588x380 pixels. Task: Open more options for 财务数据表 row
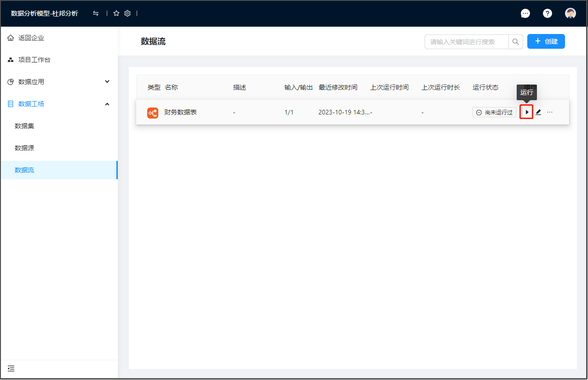click(550, 112)
